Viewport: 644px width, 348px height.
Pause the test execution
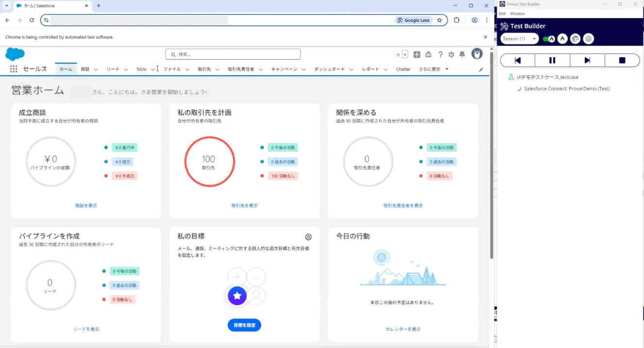click(x=552, y=60)
